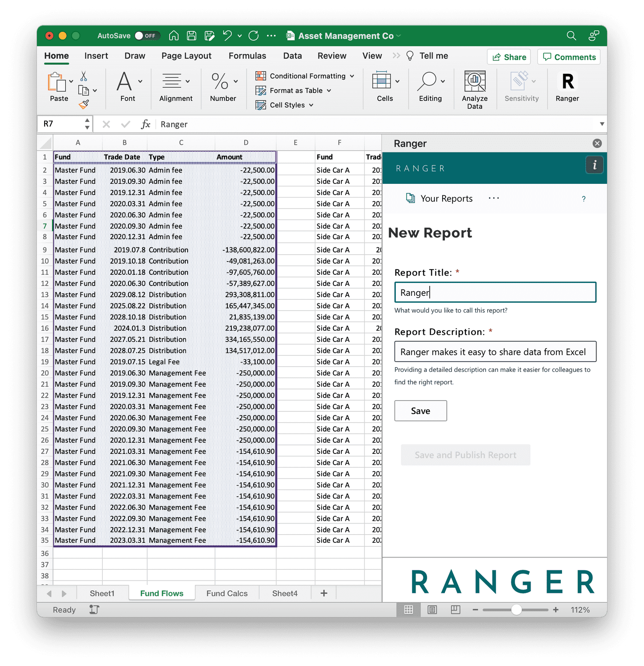This screenshot has width=644, height=666.
Task: Click the Save button in the Ranger panel
Action: pos(420,411)
